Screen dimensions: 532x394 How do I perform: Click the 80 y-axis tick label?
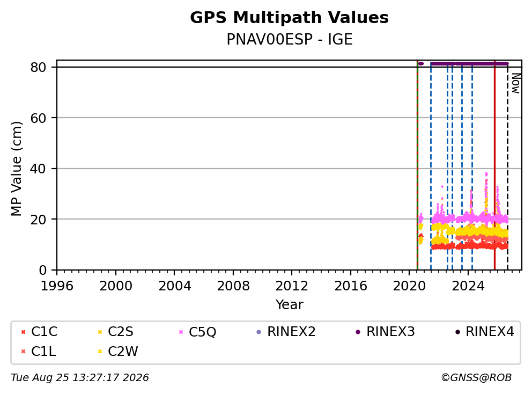click(38, 67)
